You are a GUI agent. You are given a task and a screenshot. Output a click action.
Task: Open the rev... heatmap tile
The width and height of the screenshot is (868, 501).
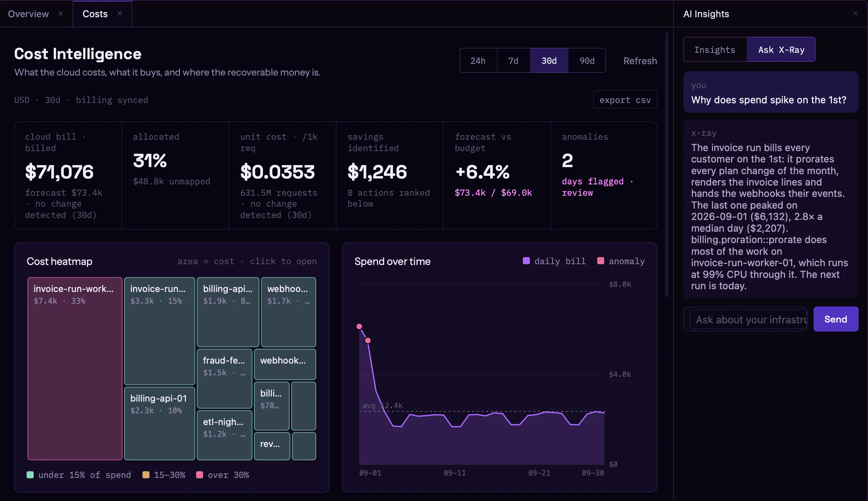[x=272, y=446]
